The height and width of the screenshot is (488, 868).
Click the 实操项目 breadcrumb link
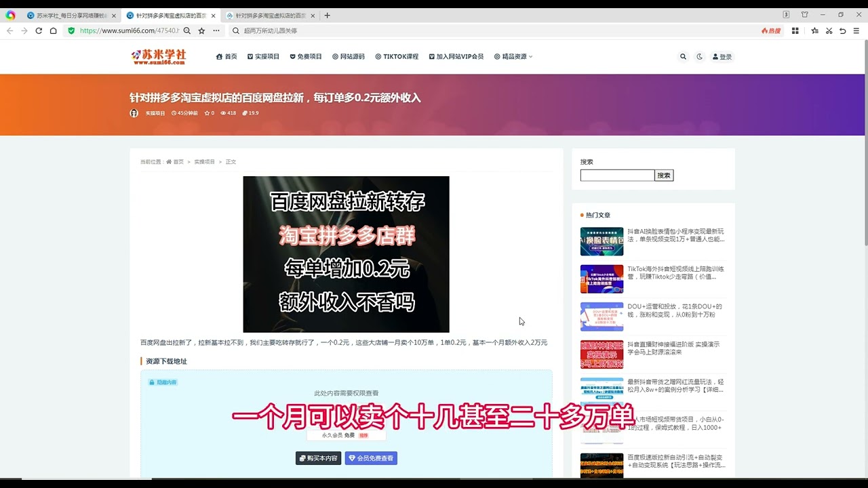pos(204,162)
